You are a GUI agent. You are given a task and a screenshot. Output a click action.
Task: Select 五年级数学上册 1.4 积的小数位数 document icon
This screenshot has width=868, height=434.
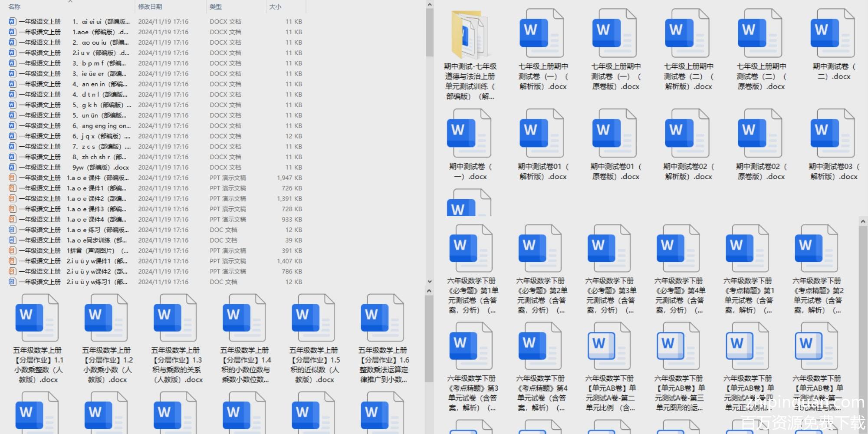point(244,318)
